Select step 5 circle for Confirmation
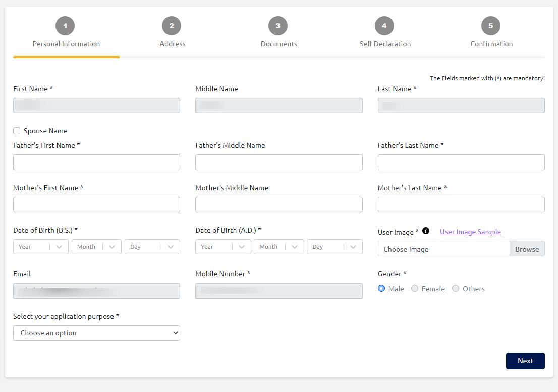558x392 pixels. (x=491, y=26)
